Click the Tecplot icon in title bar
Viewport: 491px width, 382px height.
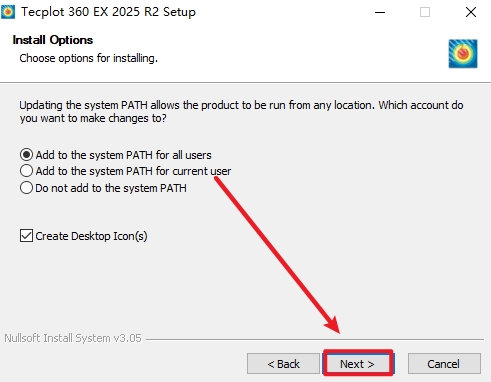click(8, 12)
